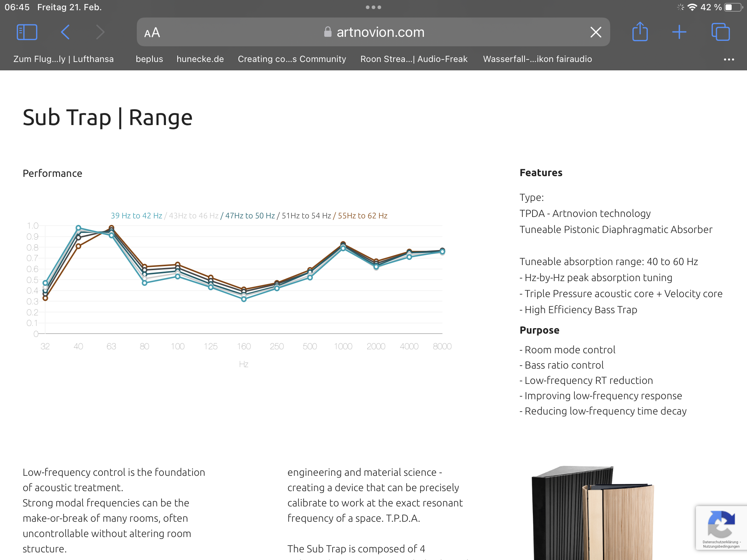Select '- Hz-by-Hz peak absorption tuning' line
The image size is (747, 560).
click(596, 278)
